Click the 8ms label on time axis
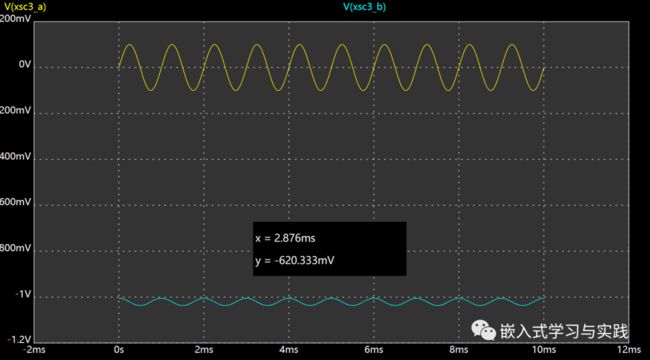The height and width of the screenshot is (360, 650). [x=459, y=349]
